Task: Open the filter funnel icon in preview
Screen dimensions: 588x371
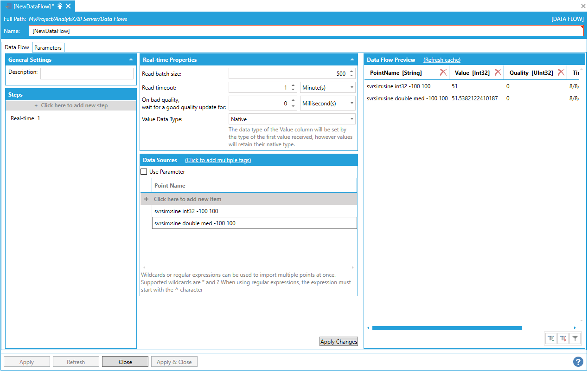Action: click(575, 339)
